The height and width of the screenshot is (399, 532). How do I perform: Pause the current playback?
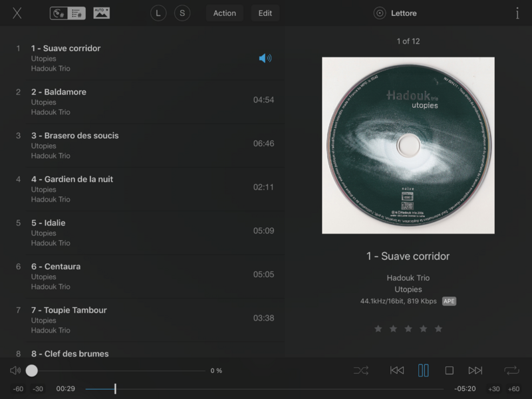[423, 370]
